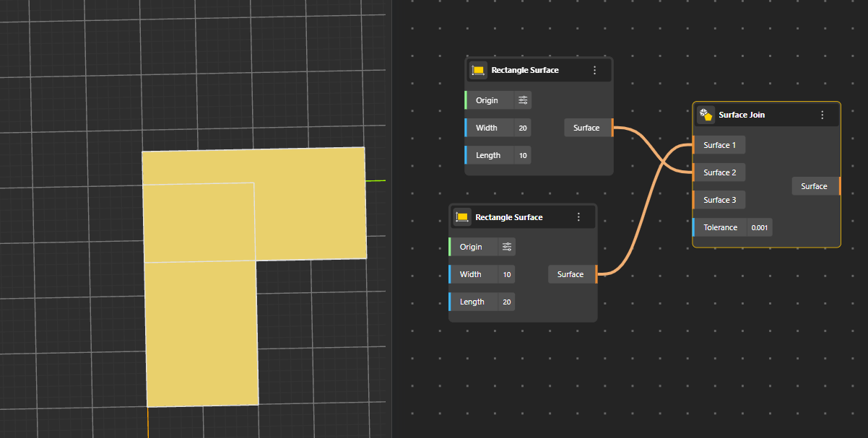Image resolution: width=868 pixels, height=438 pixels.
Task: Click the Width field showing 20
Action: pos(522,128)
